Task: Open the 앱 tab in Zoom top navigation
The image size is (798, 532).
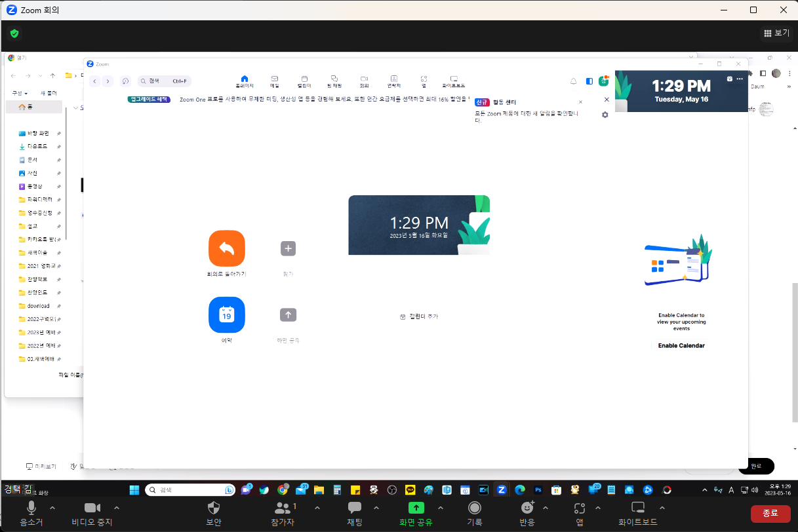Action: pos(424,81)
